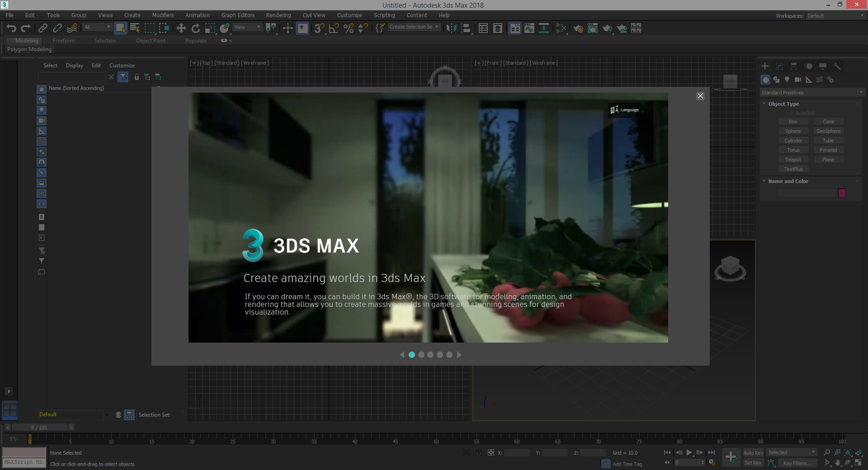Screen dimensions: 868x470
Task: Open the Curve Editor icon
Action: click(529, 28)
